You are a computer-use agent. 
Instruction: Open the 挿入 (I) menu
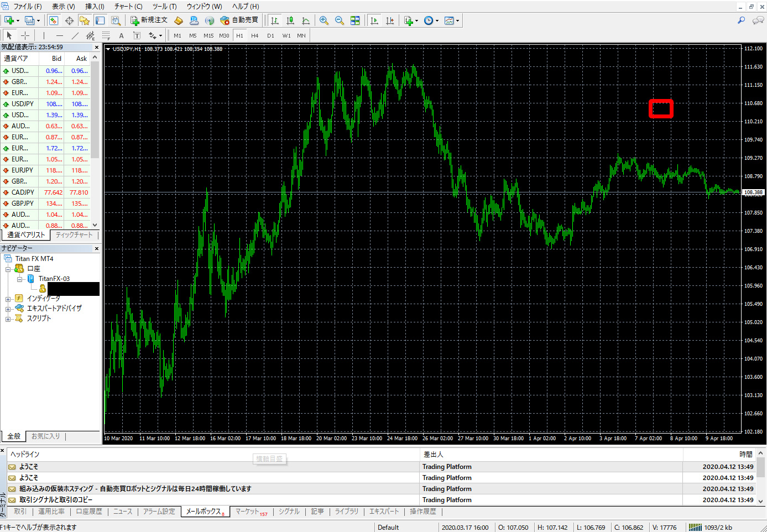click(x=95, y=6)
